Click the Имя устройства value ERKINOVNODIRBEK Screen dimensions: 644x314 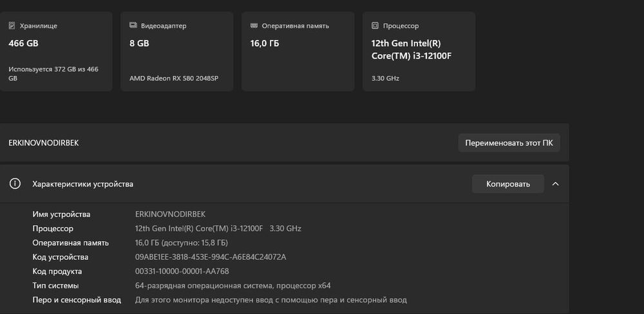[x=170, y=214]
